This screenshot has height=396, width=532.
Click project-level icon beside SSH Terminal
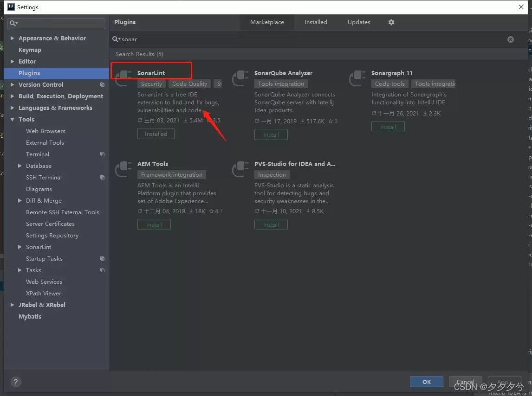[x=103, y=178]
